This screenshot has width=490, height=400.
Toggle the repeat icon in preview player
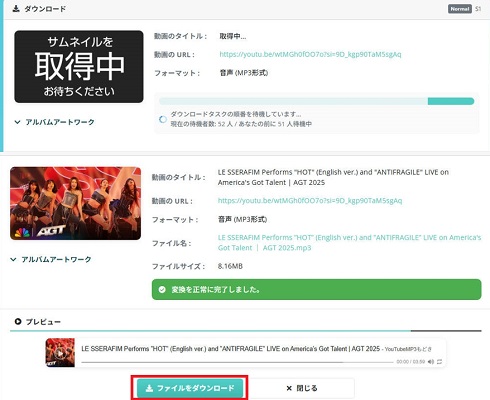(x=439, y=362)
